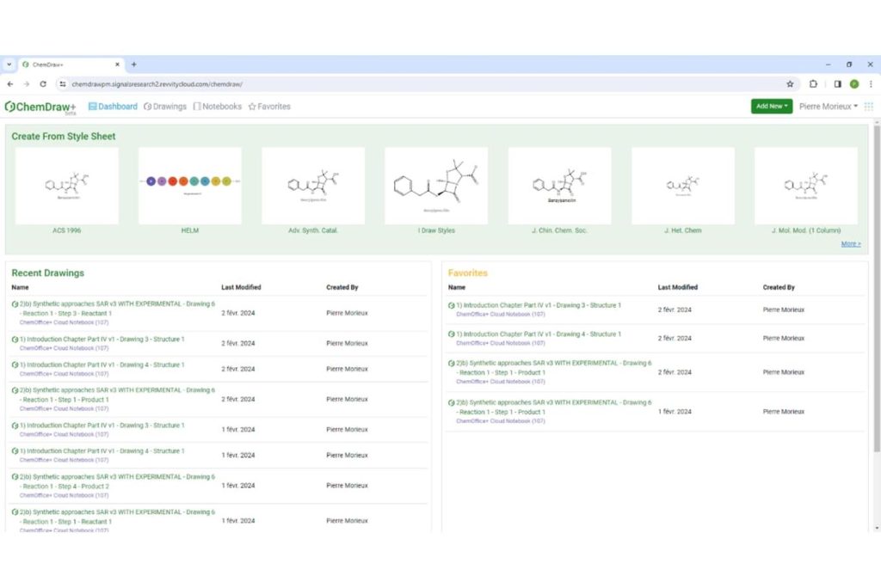881x588 pixels.
Task: Click the page vertical scrollbar
Action: coord(876,327)
